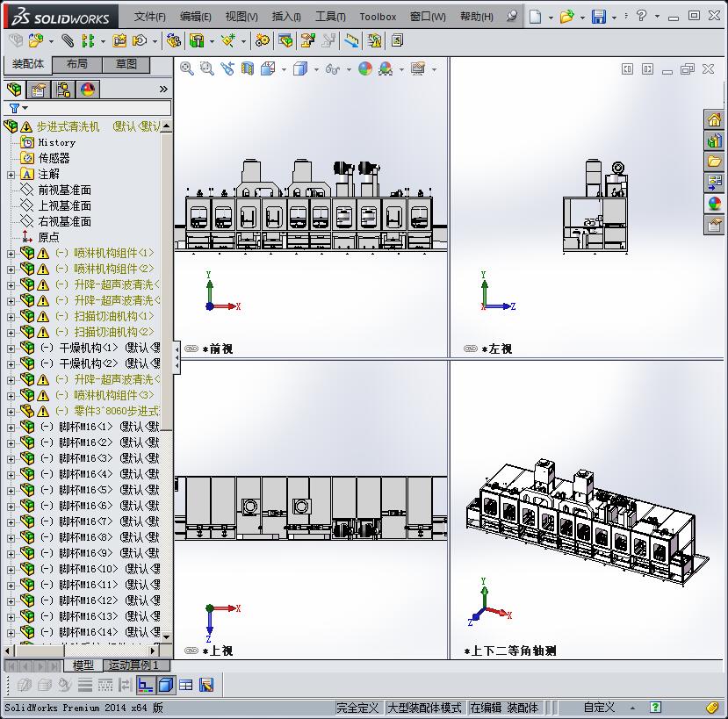Select the Zoom to Area tool

(206, 68)
